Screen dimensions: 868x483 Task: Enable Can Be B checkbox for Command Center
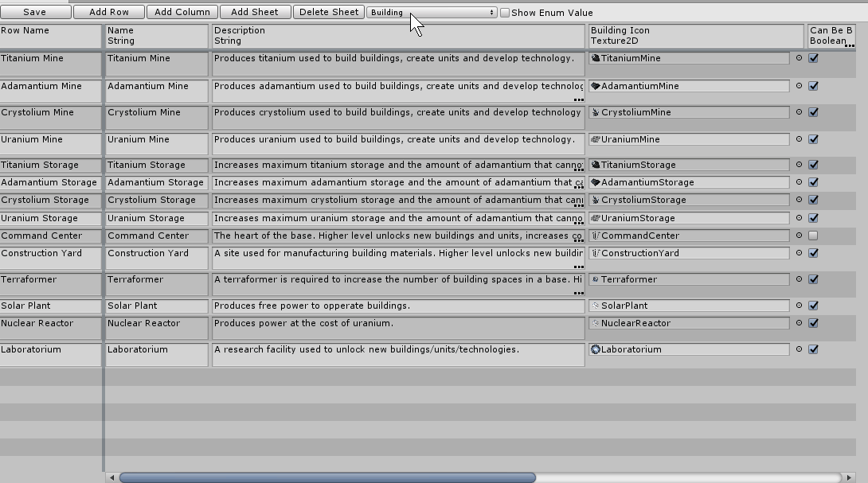click(813, 236)
